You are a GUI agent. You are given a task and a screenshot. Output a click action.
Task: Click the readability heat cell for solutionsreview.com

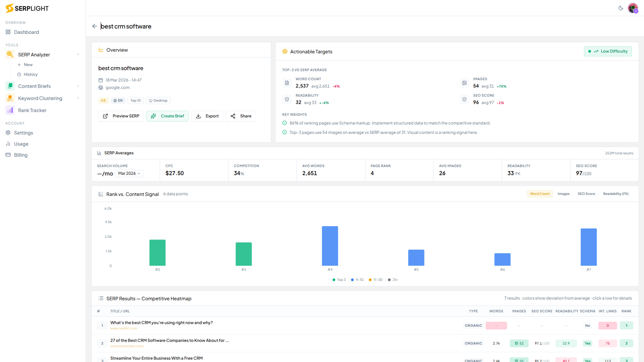566,343
